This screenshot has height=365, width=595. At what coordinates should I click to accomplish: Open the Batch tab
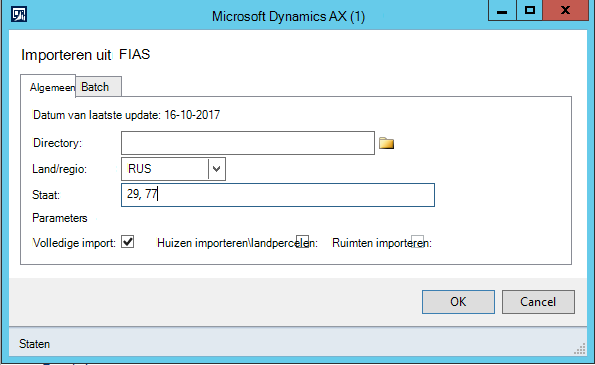98,87
